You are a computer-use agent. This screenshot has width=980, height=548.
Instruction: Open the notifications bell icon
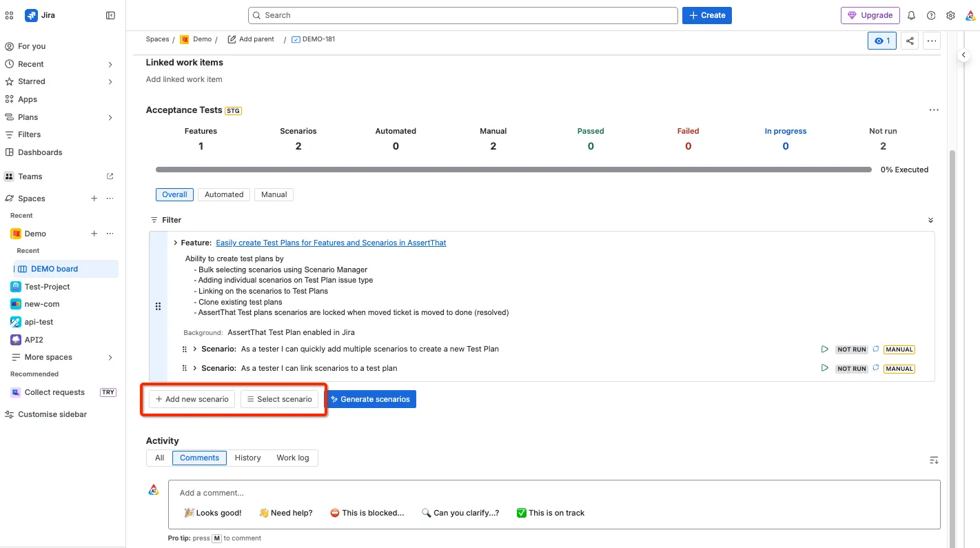(911, 15)
